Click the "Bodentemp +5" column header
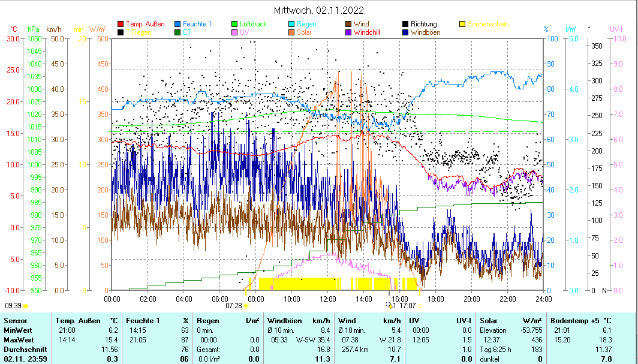The width and height of the screenshot is (638, 364). click(x=574, y=321)
